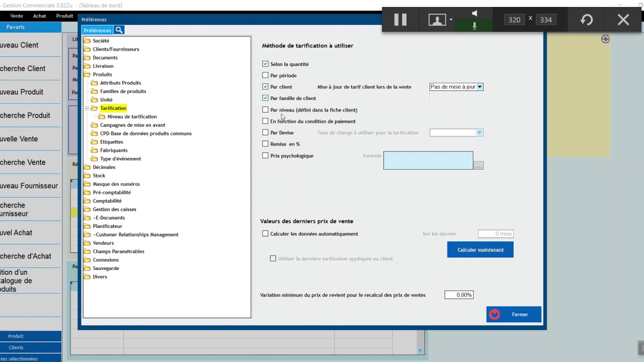Open Champs Paramétrables folder

(118, 252)
